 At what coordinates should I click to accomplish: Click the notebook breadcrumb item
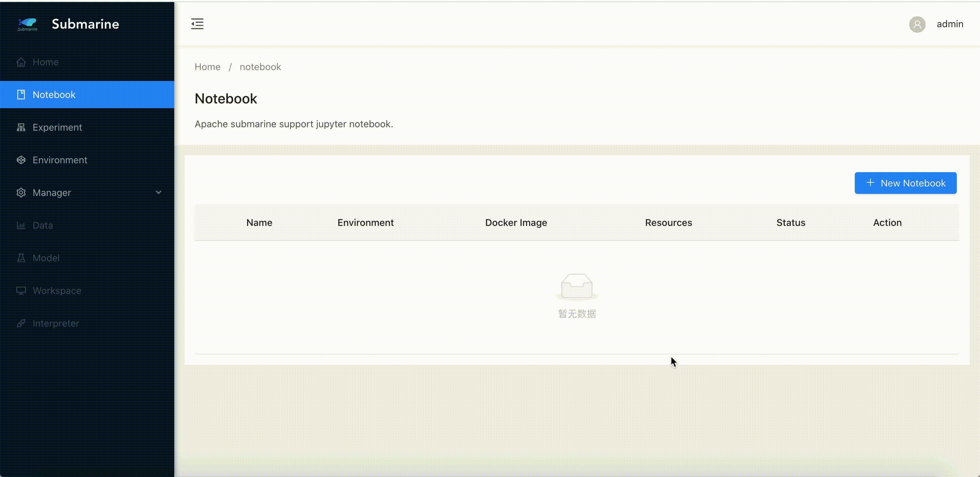(x=260, y=67)
